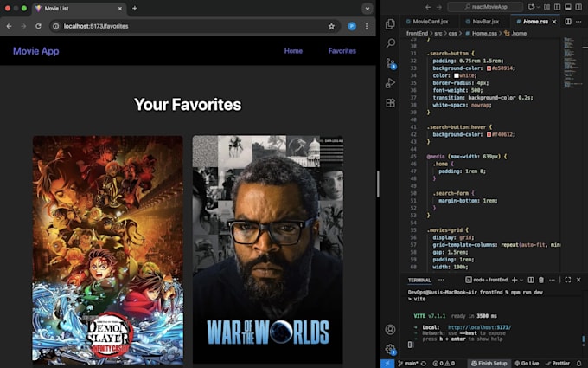The height and width of the screenshot is (368, 588).
Task: Select the Movie List browser tab
Action: tap(80, 8)
